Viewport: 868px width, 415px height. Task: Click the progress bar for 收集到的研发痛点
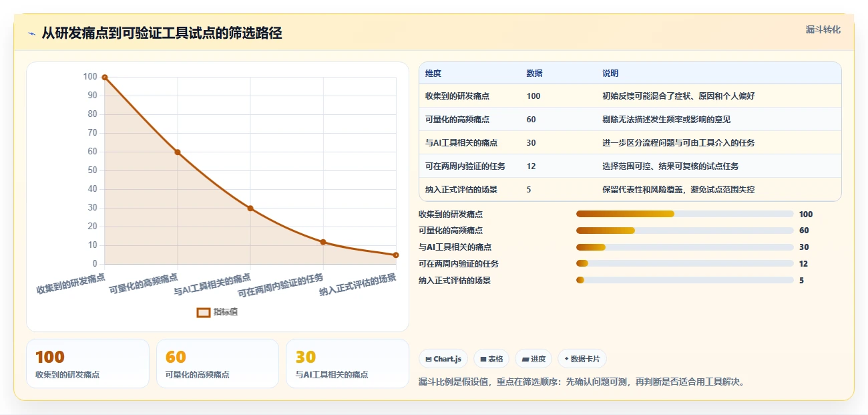pos(684,214)
